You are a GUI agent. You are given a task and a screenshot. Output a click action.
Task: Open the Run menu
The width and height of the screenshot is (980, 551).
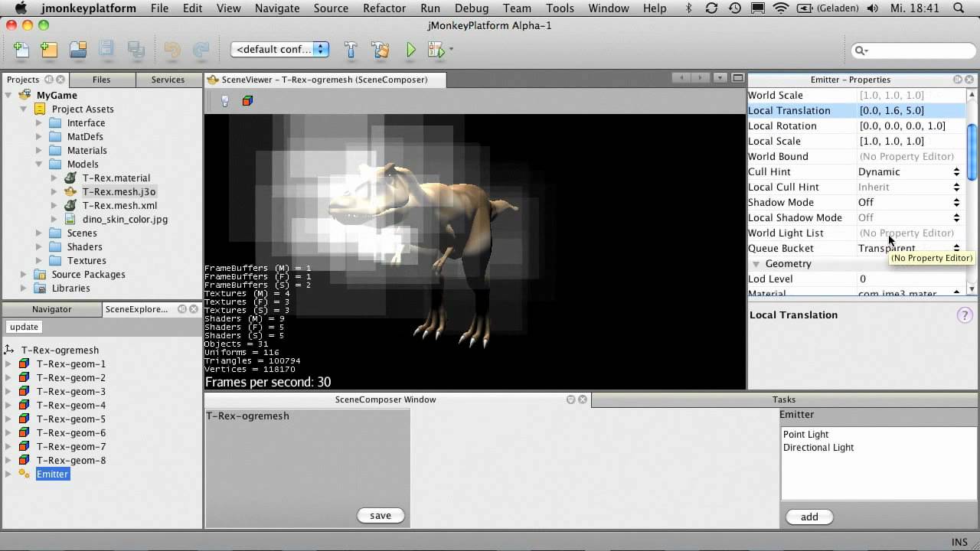(x=430, y=8)
